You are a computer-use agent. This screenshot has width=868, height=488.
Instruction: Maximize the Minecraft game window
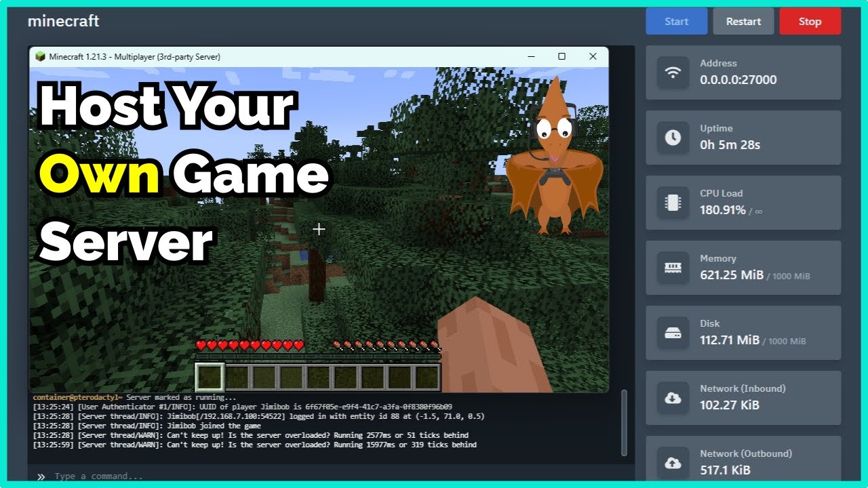coord(561,57)
